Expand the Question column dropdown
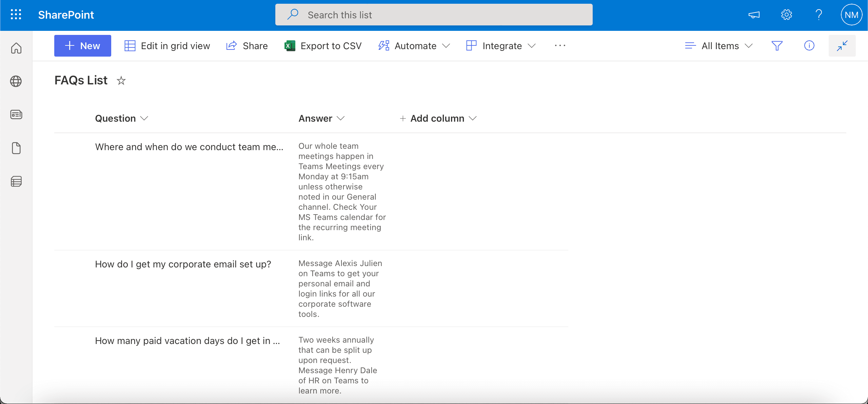 click(144, 118)
